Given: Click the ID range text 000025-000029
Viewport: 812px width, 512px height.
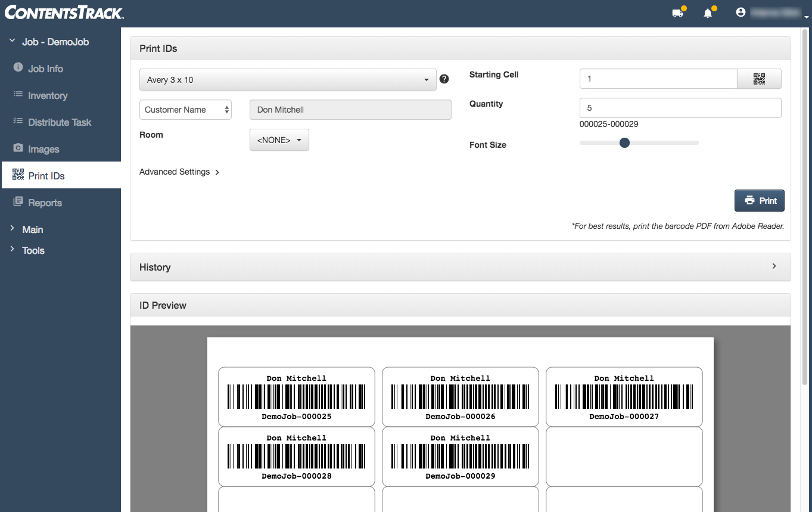Looking at the screenshot, I should [609, 125].
